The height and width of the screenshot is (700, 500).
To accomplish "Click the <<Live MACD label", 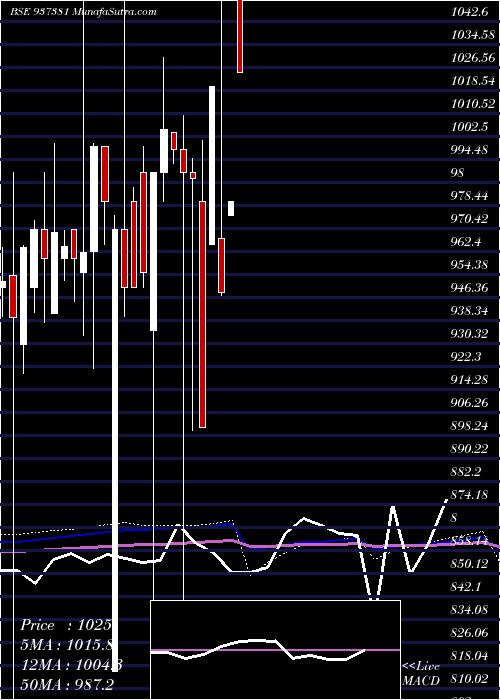I will click(421, 673).
